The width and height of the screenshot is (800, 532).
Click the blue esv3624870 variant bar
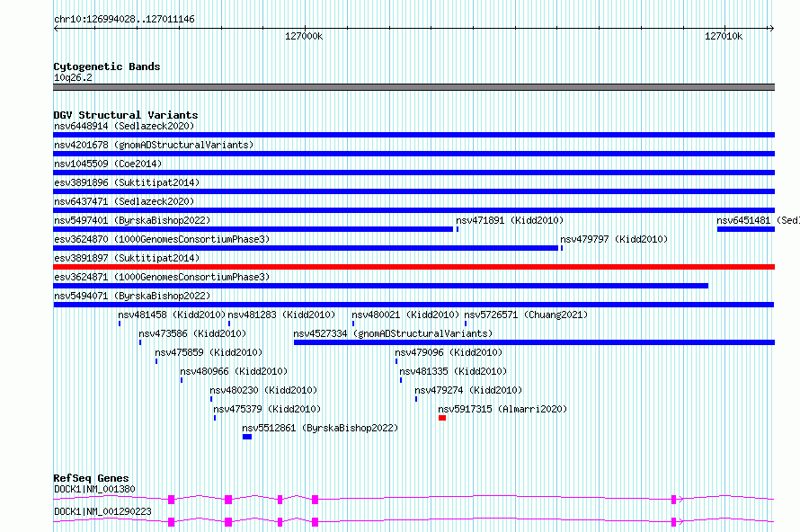tap(306, 248)
